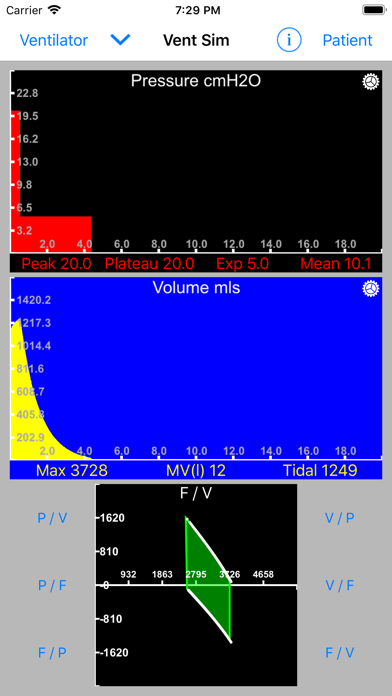Viewport: 392px width, 696px height.
Task: Tap the Vent Sim title
Action: [x=196, y=40]
